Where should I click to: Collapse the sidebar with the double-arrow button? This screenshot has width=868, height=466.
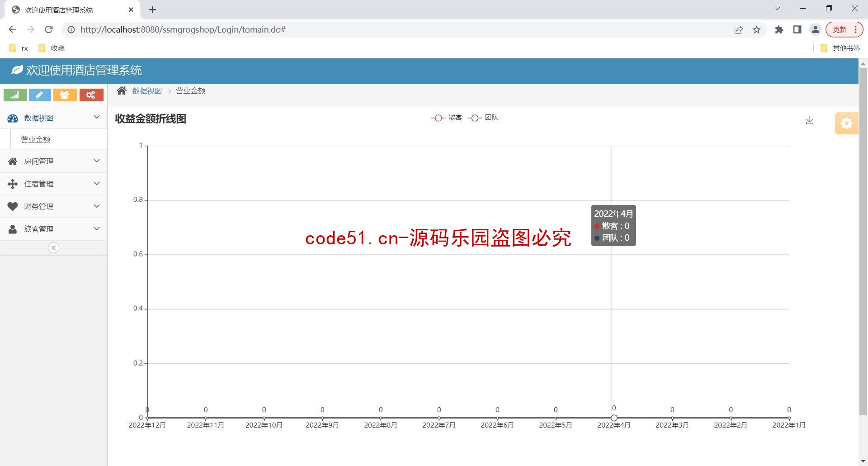[53, 248]
